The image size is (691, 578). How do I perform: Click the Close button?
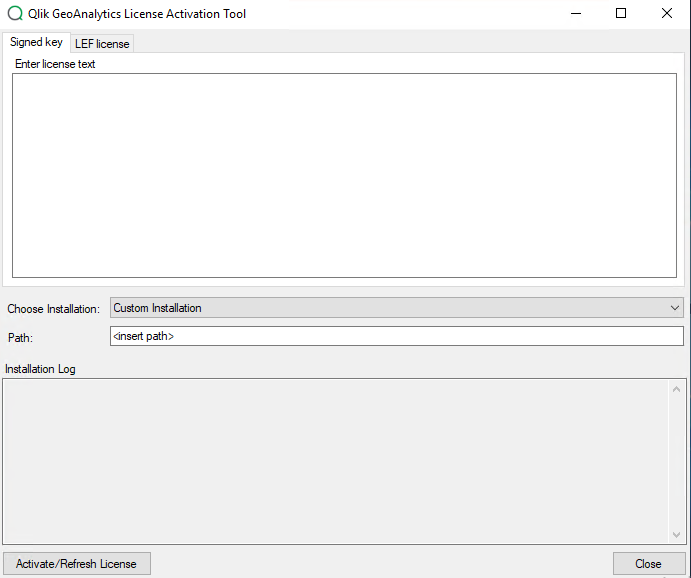tap(648, 563)
